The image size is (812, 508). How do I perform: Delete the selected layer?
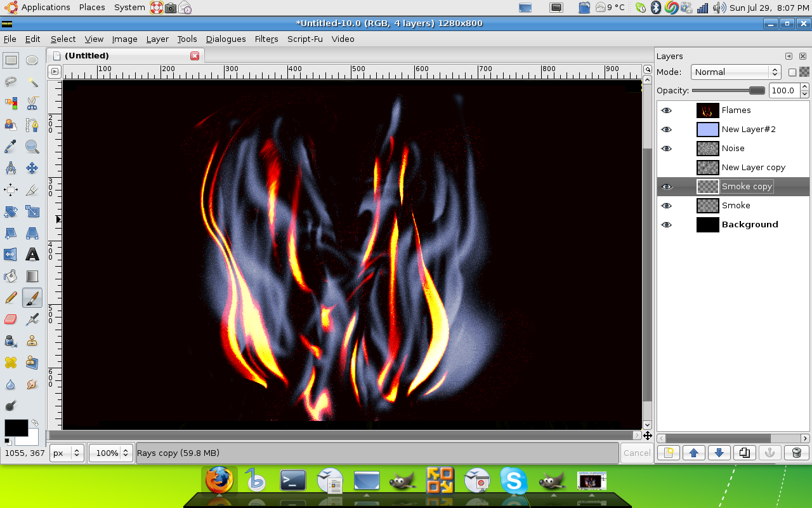coord(796,453)
